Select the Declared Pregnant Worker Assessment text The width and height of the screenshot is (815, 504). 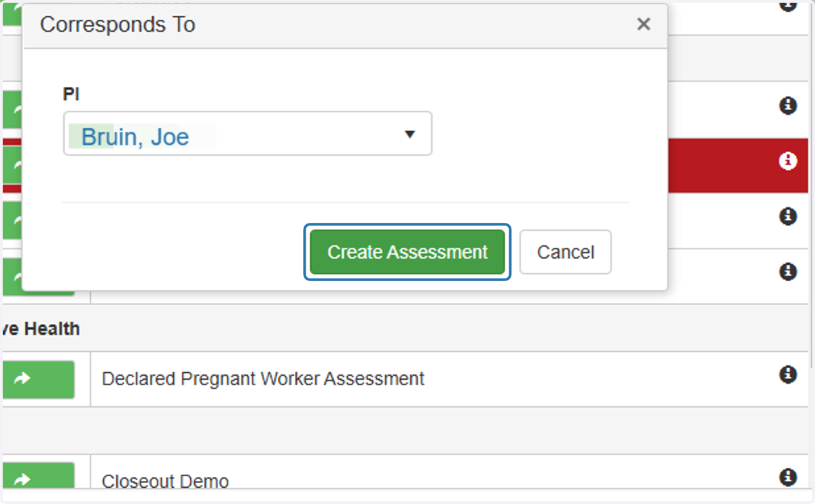(x=263, y=379)
